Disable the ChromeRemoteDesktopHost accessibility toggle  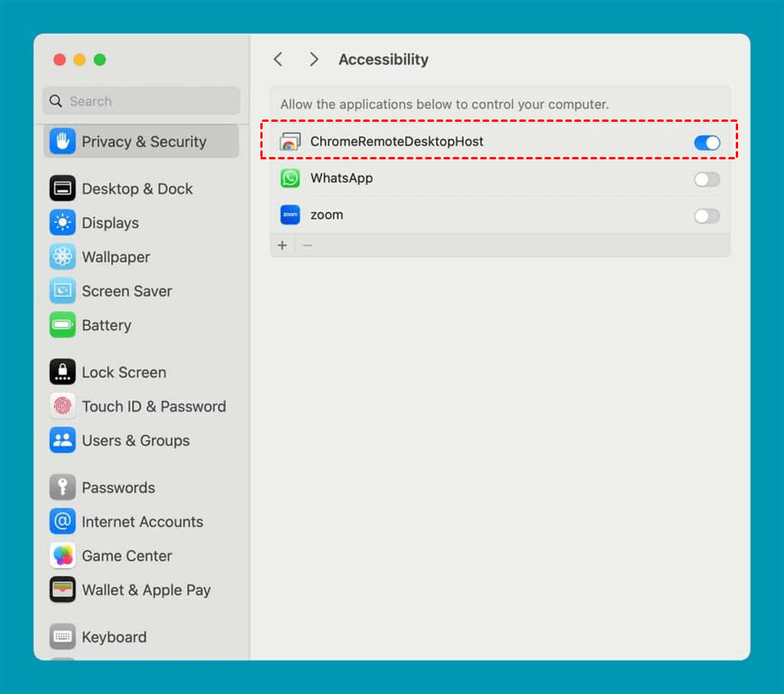point(707,142)
